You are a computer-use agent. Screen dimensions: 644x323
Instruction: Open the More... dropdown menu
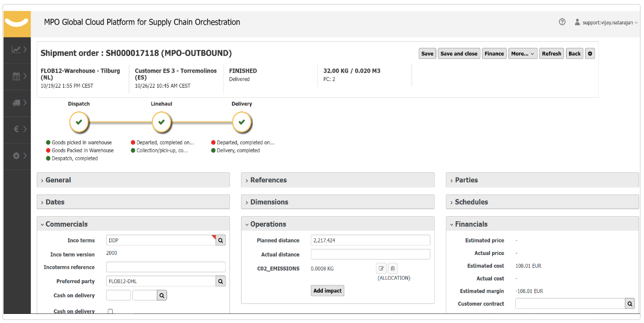coord(522,54)
